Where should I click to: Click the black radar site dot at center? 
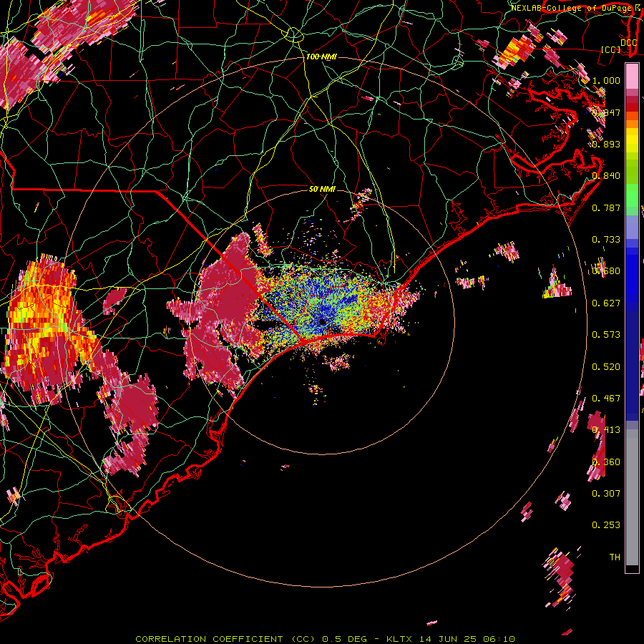[323, 321]
